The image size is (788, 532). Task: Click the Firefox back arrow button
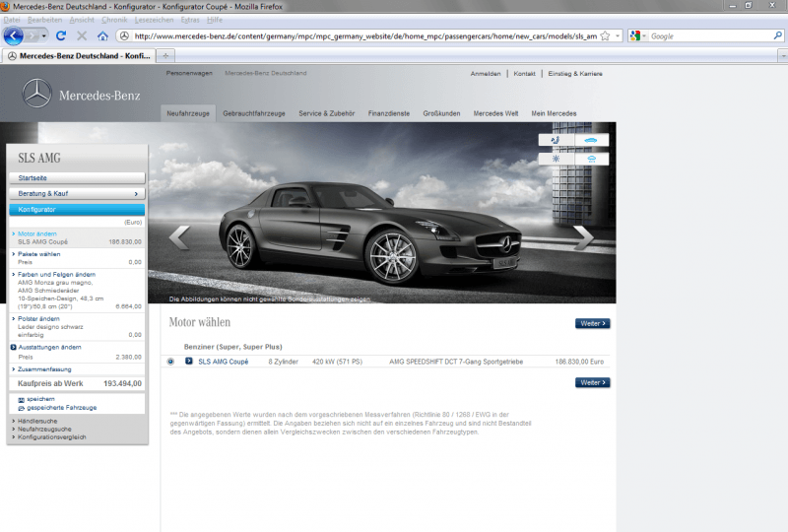13,35
